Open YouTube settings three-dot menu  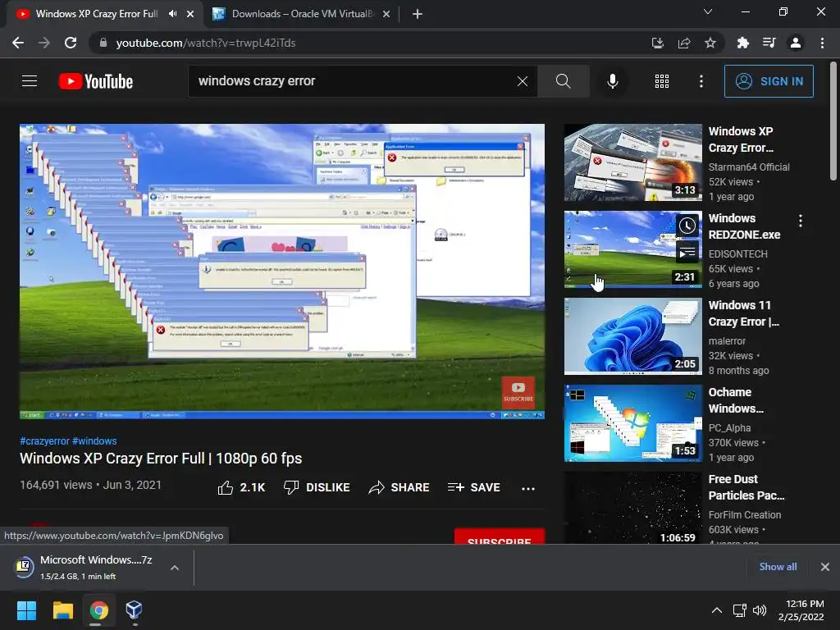pos(701,81)
